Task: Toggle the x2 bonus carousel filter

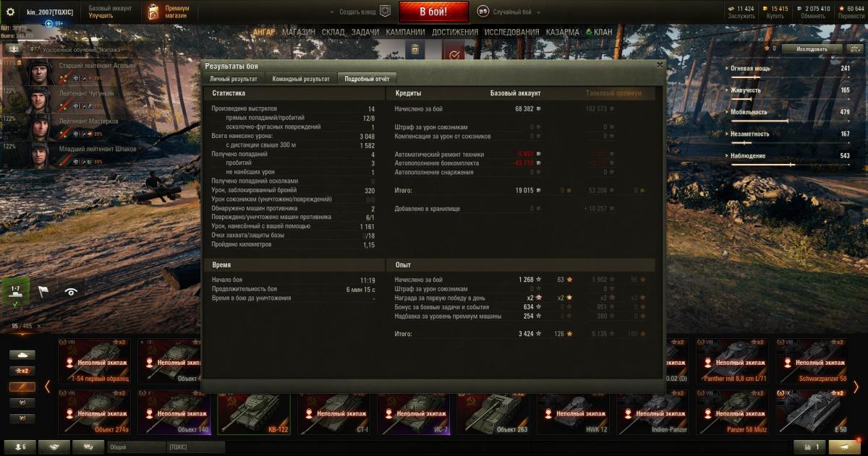Action: click(22, 371)
